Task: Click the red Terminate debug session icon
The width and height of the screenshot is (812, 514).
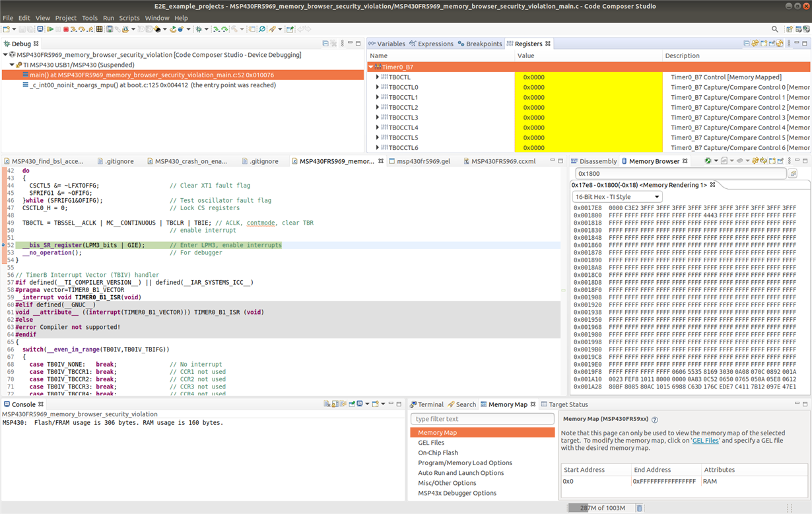Action: (x=66, y=30)
